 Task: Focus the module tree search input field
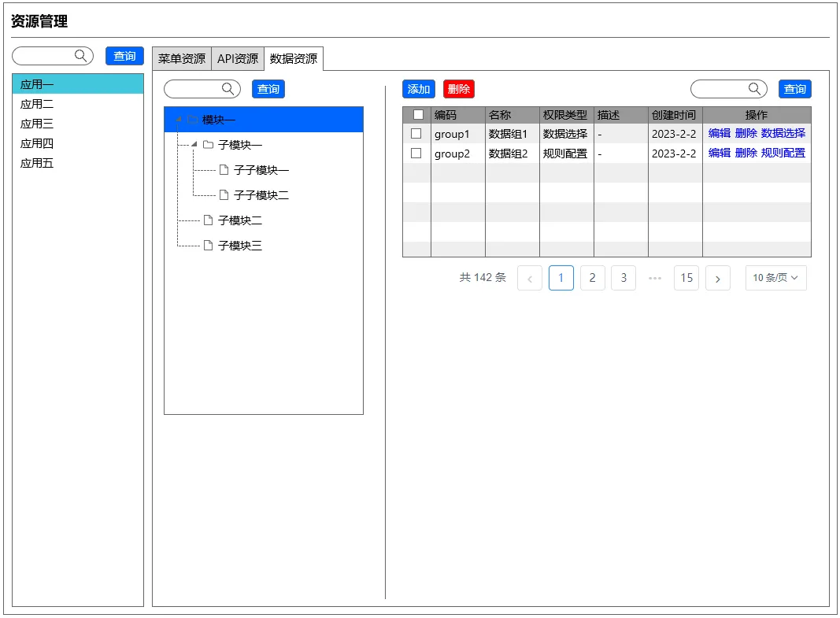pyautogui.click(x=202, y=89)
